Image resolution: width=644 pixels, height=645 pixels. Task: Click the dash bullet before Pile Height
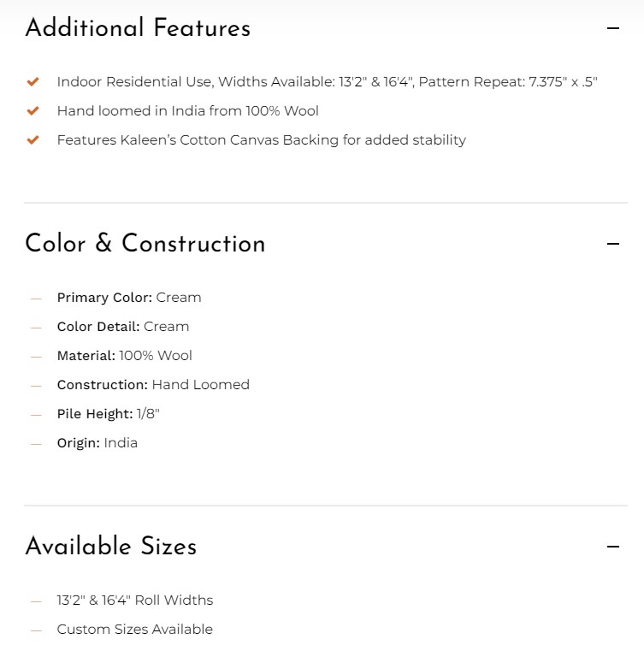tap(36, 415)
